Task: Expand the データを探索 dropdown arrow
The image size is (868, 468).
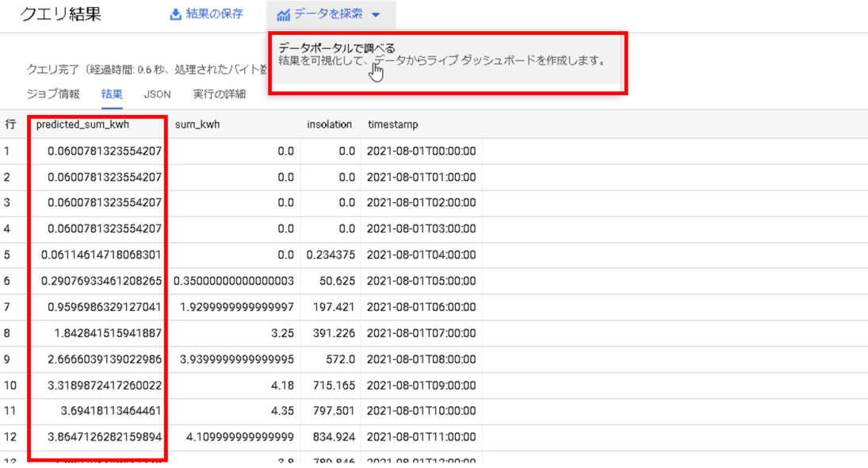Action: [376, 15]
